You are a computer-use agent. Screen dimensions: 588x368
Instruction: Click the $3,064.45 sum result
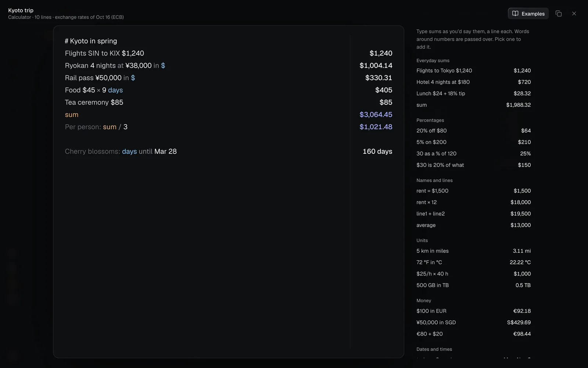pyautogui.click(x=376, y=114)
